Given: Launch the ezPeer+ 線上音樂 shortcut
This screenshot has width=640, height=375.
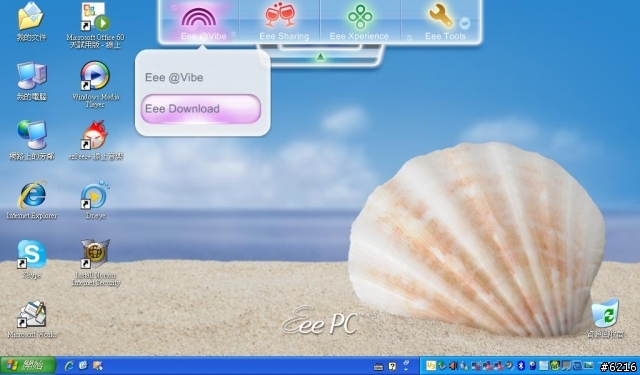Looking at the screenshot, I should coord(95,140).
